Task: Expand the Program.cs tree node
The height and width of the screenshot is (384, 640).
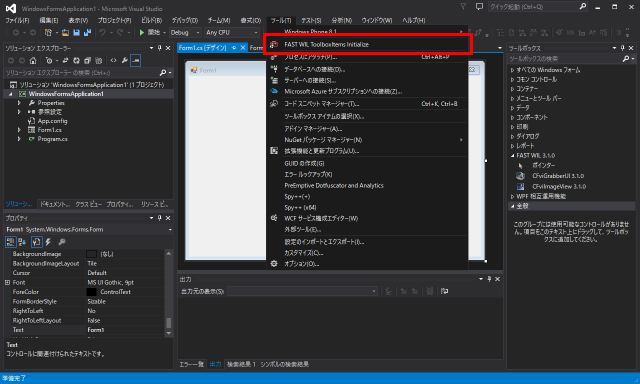Action: (19, 139)
